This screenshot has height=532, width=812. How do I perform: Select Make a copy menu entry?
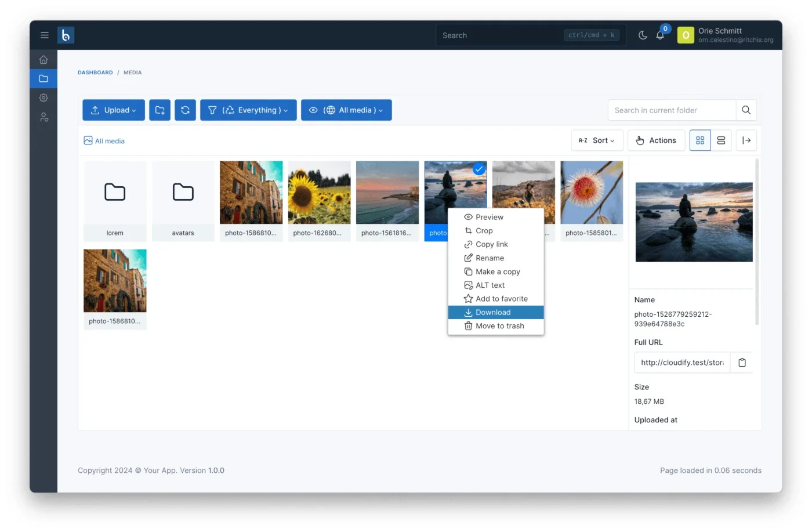click(496, 272)
